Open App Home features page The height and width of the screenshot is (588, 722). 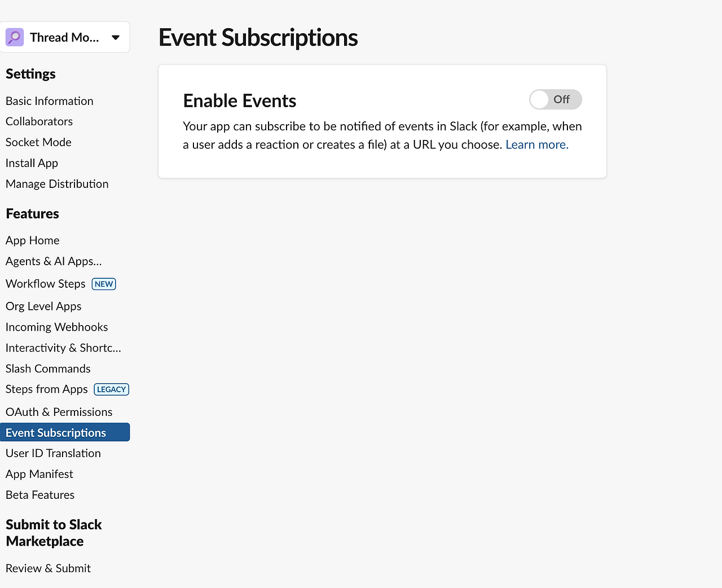pos(32,240)
